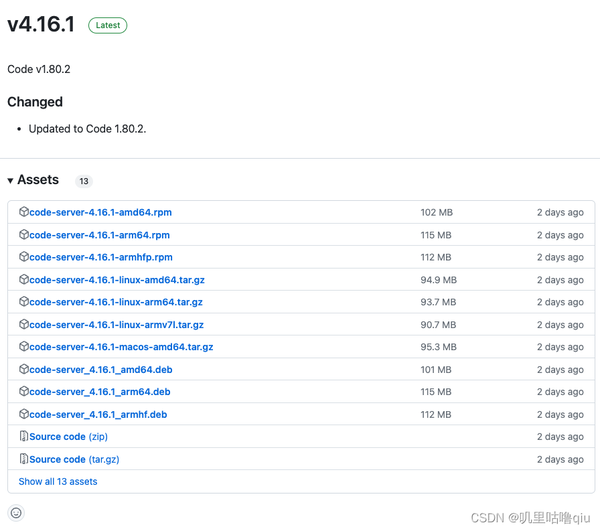Download code-server-4.16.1-armhfp.rpm
The width and height of the screenshot is (600, 531).
coord(101,257)
